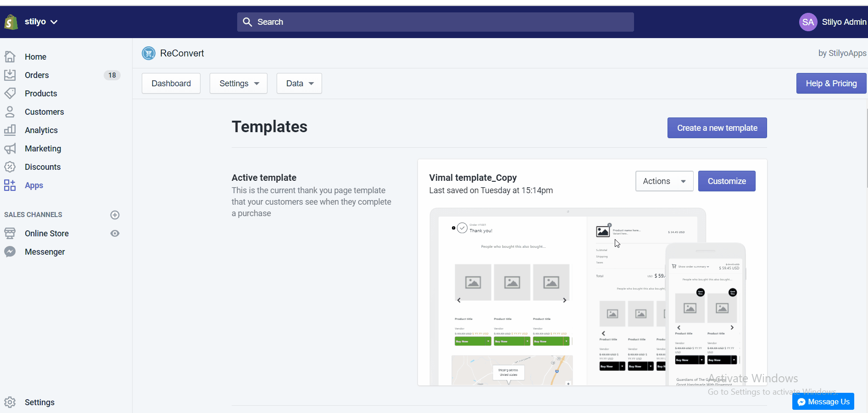The width and height of the screenshot is (868, 413).
Task: Open the stilyo store switcher dropdown
Action: 41,22
